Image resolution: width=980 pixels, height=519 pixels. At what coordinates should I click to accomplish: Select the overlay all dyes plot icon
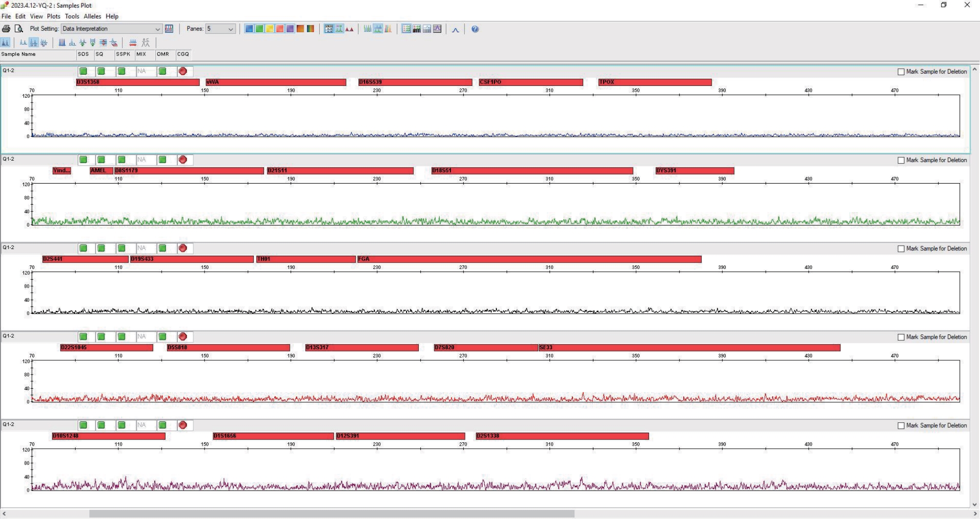[388, 29]
